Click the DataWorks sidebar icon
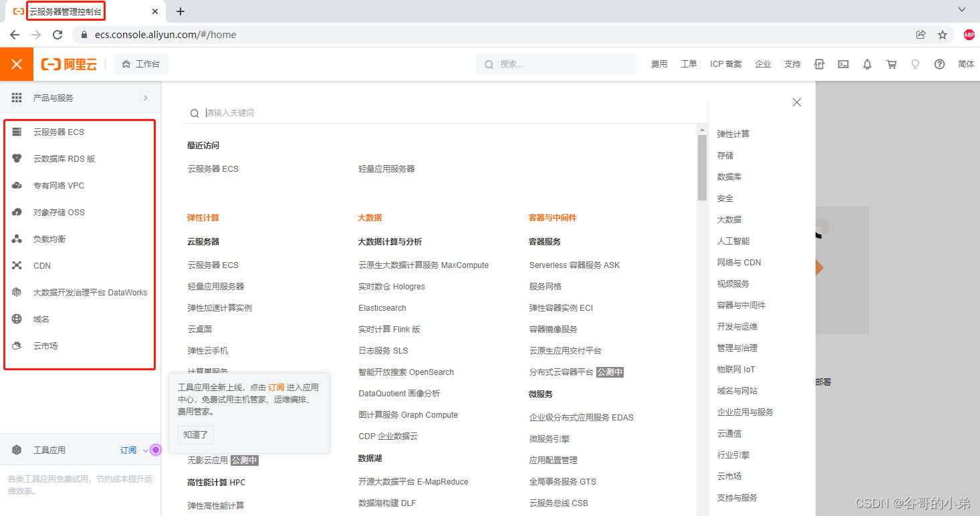Screen dimensions: 980x516 pos(17,292)
